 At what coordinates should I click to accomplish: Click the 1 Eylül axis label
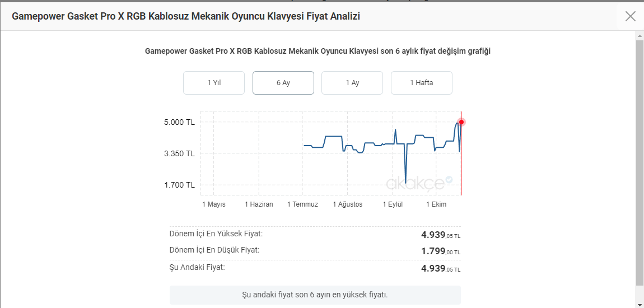pos(393,204)
